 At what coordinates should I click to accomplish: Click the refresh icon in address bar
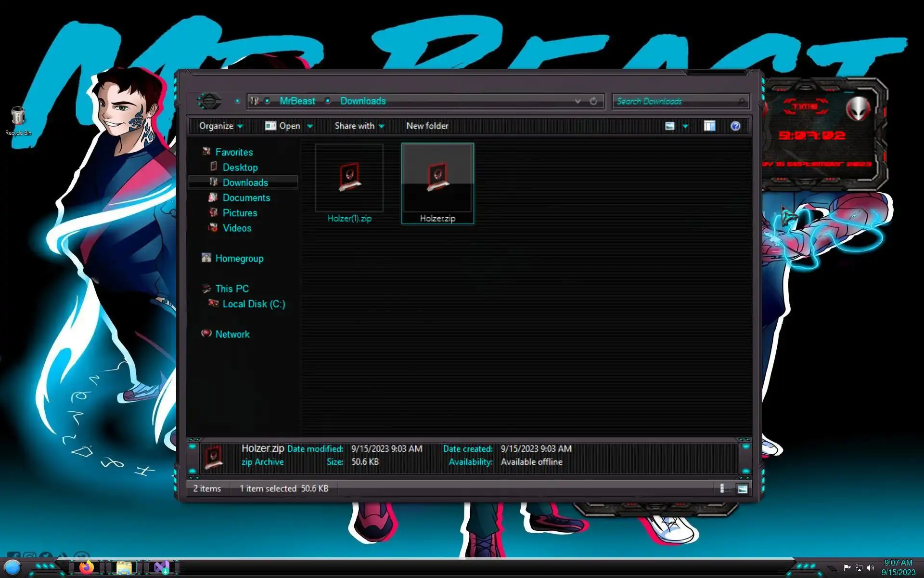point(593,101)
